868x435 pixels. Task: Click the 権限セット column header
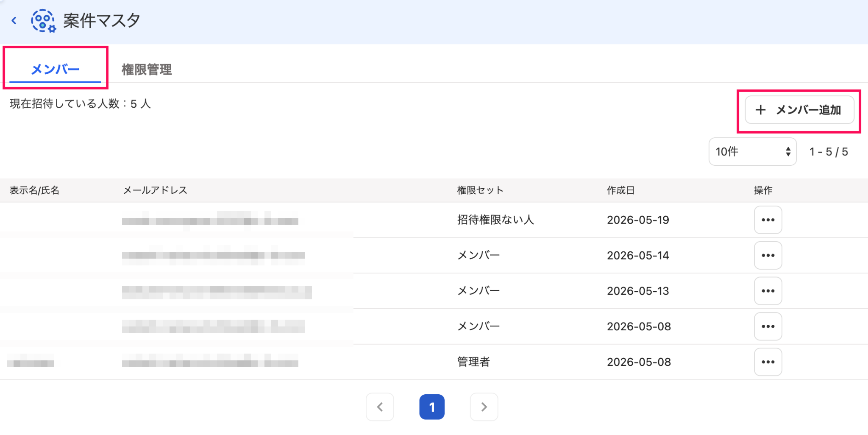(x=480, y=190)
